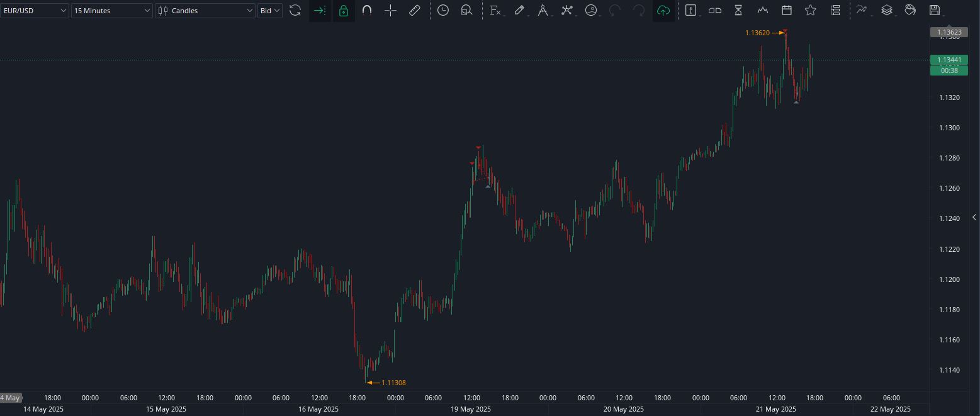Click the star favorites icon

click(x=811, y=11)
